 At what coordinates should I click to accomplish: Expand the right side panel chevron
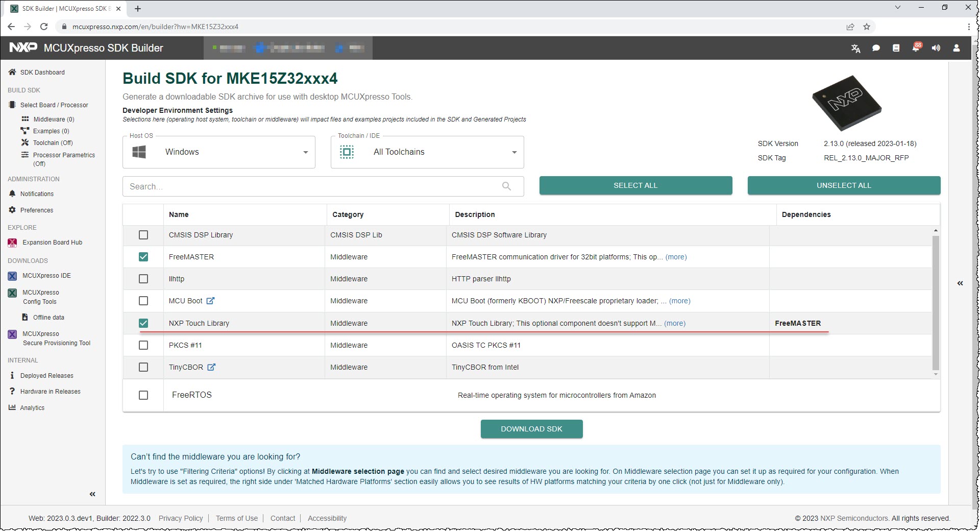pos(960,283)
